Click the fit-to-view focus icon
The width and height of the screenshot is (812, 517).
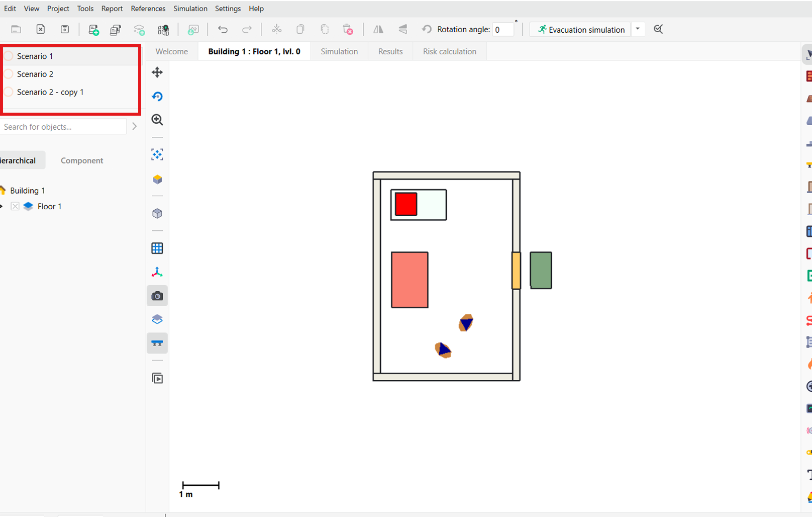pos(157,154)
